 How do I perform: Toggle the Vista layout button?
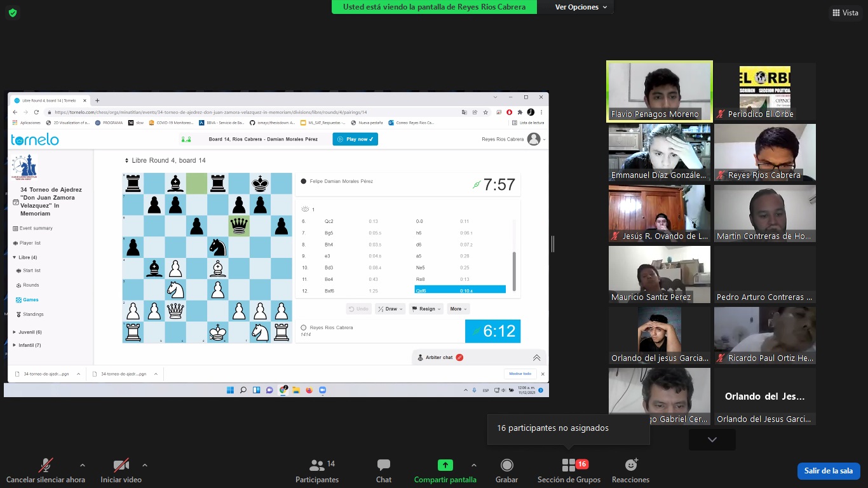tap(845, 13)
